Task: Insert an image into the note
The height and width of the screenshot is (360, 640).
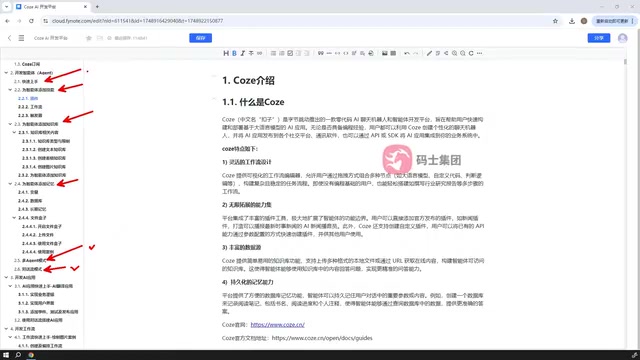Action: (x=384, y=53)
